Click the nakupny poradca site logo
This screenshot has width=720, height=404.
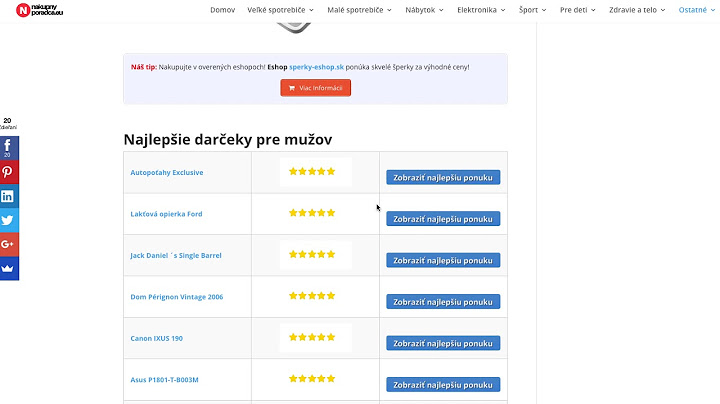(39, 10)
